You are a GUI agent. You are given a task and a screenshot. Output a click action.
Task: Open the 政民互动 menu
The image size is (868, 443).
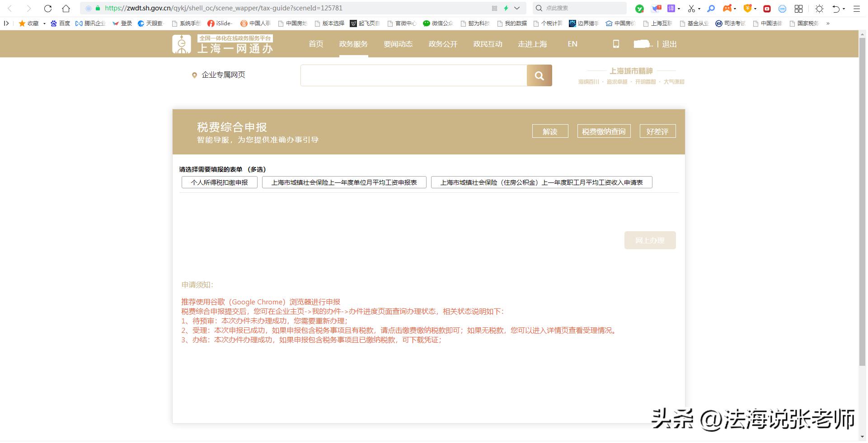point(488,44)
